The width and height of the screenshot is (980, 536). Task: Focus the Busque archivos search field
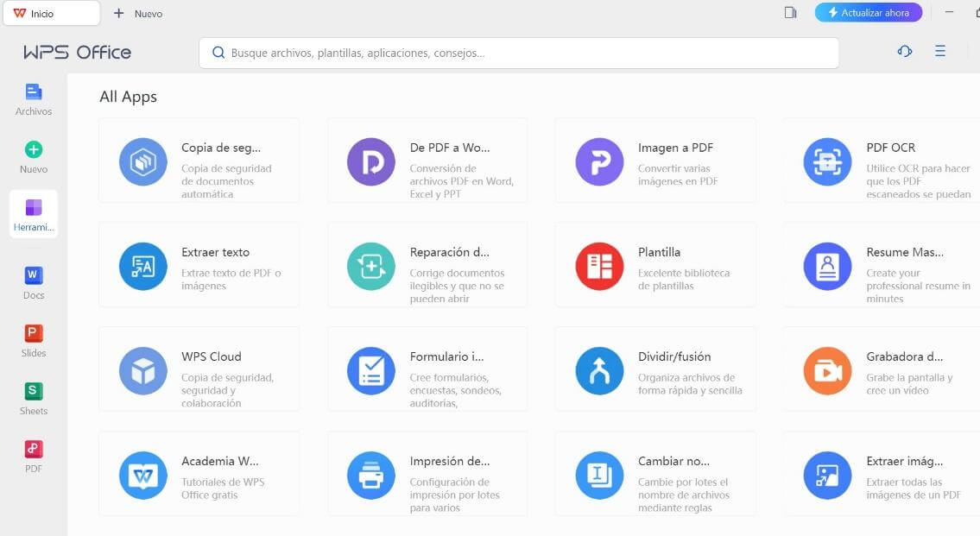click(x=519, y=54)
